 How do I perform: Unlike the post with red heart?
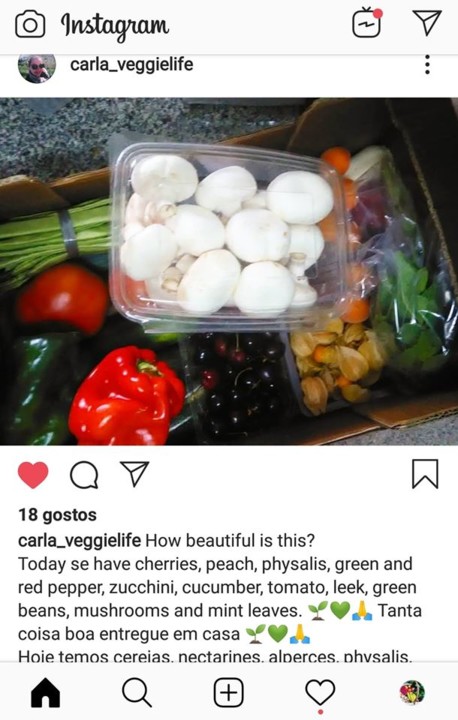(33, 475)
